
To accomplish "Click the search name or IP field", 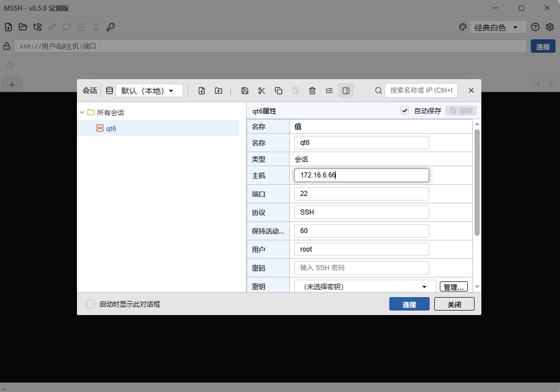I will [x=421, y=90].
